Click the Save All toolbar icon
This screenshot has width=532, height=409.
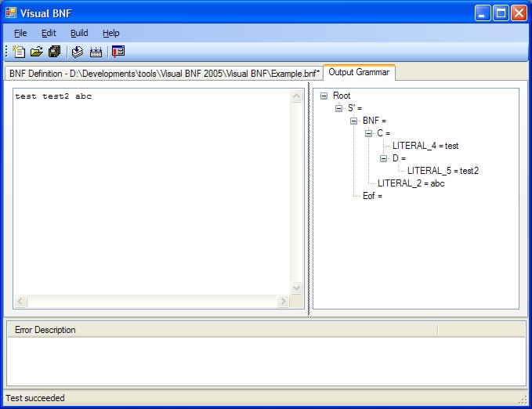coord(54,52)
